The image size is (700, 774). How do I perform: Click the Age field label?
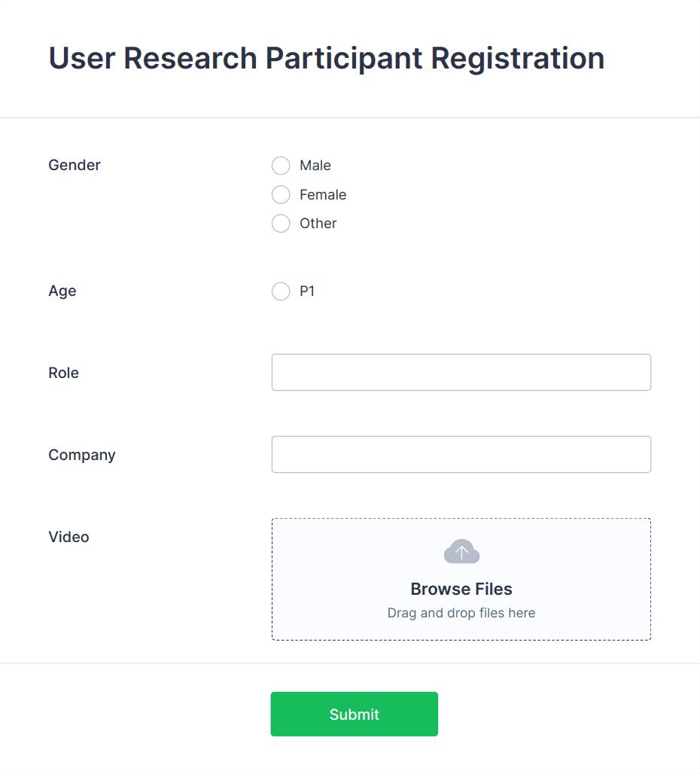coord(62,291)
